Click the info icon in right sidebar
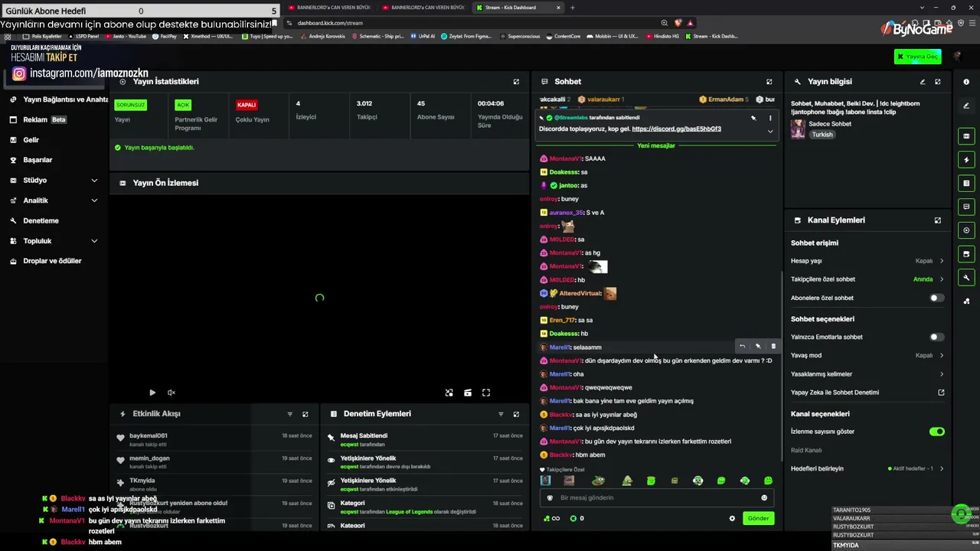The height and width of the screenshot is (551, 980). click(966, 82)
